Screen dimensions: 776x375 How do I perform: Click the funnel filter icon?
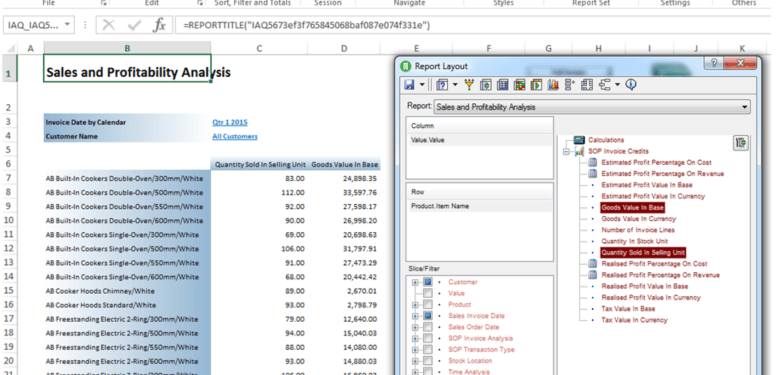pos(469,85)
